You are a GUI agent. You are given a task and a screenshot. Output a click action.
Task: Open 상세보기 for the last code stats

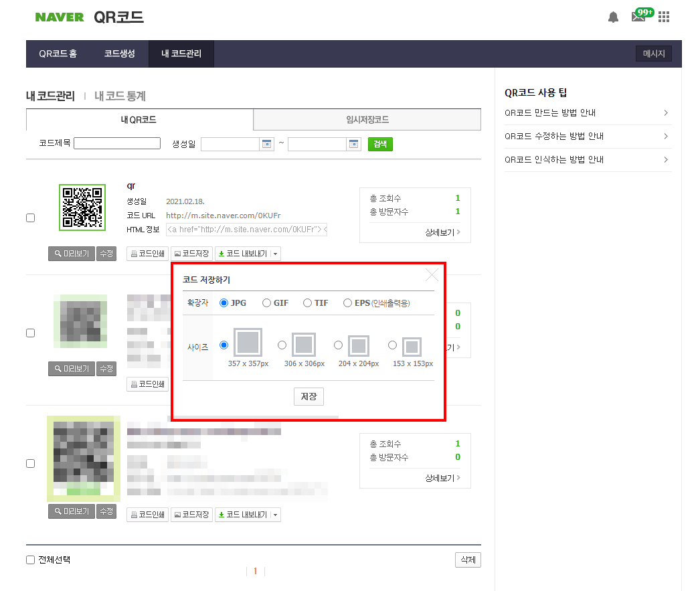tap(442, 478)
